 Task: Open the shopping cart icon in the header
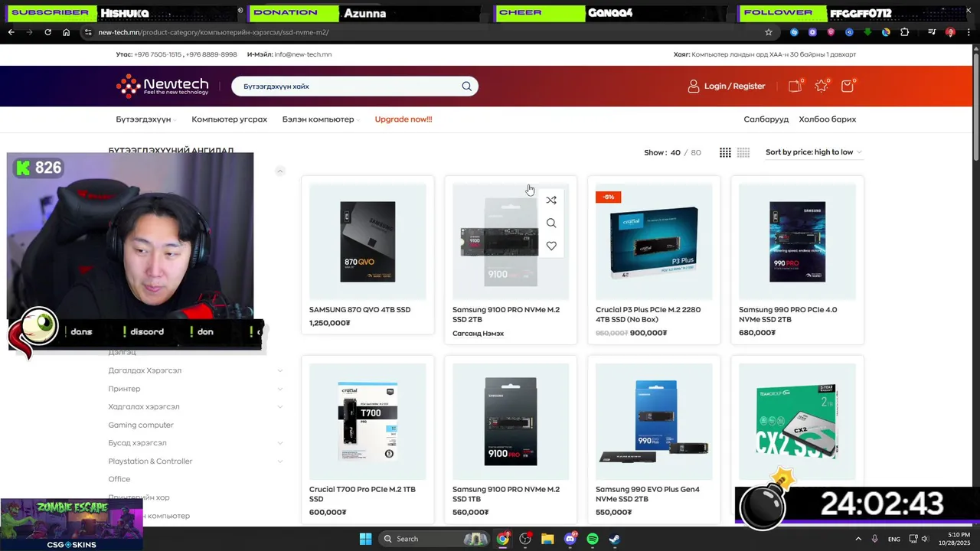click(847, 86)
